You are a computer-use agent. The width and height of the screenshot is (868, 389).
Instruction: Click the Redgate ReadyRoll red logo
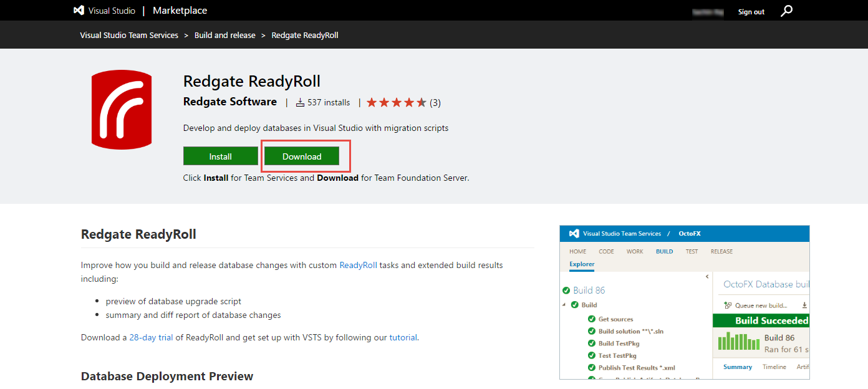(122, 110)
